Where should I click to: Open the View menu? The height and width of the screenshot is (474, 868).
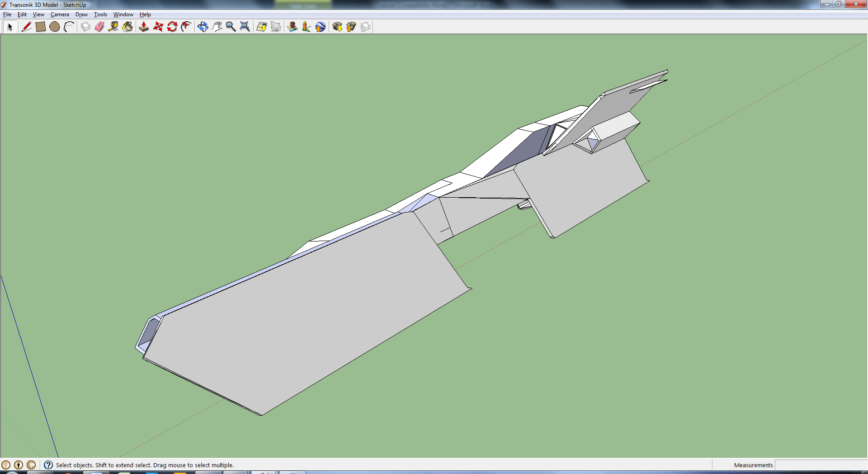pos(38,14)
